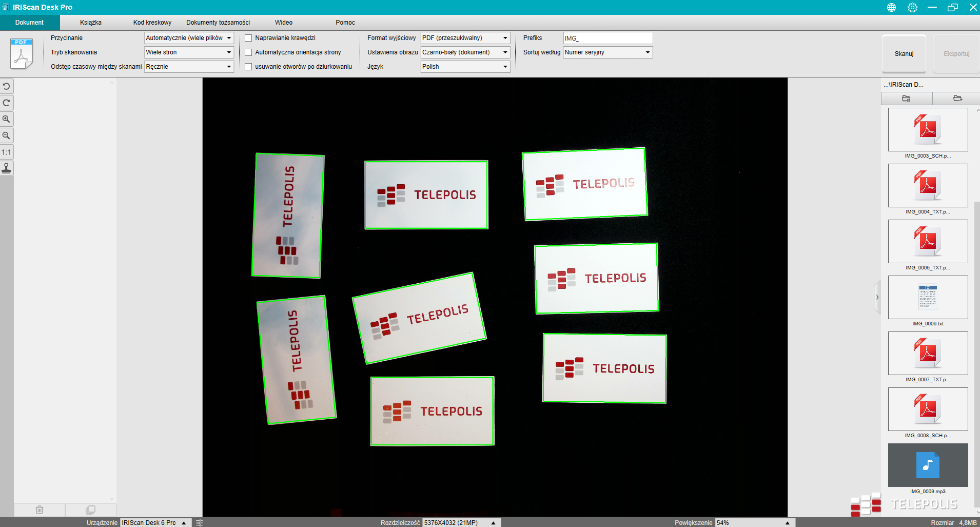Image resolution: width=980 pixels, height=527 pixels.
Task: Click the rotate counterclockwise icon
Action: point(6,86)
